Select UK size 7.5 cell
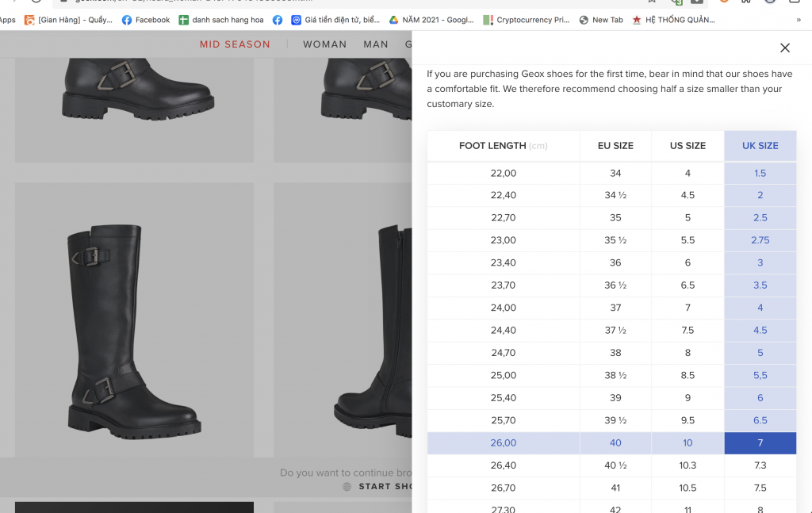 (x=760, y=488)
